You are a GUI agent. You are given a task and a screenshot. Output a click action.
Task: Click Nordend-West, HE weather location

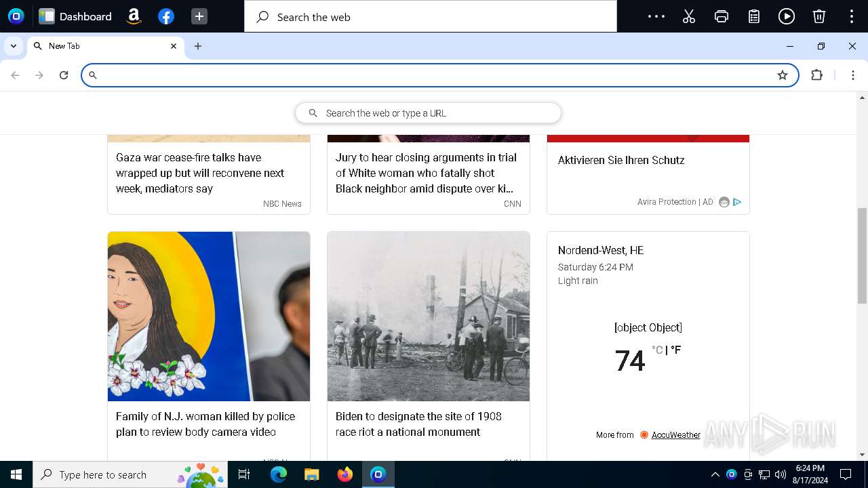point(601,250)
